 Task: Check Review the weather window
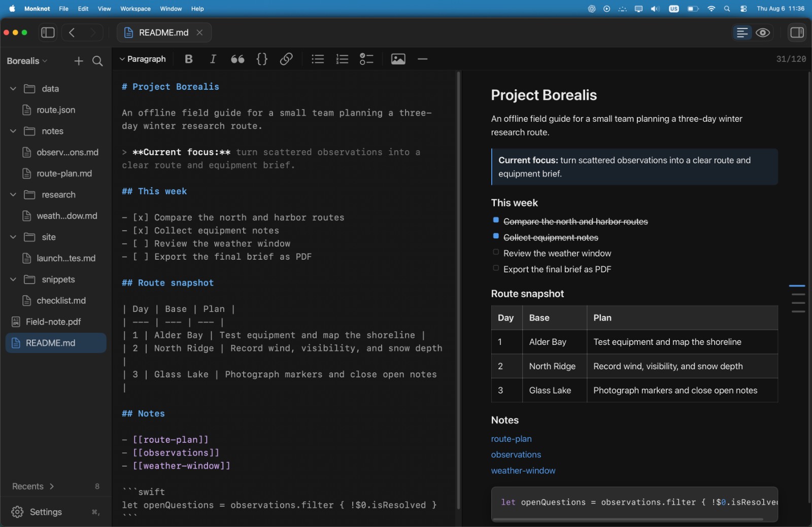click(x=496, y=252)
